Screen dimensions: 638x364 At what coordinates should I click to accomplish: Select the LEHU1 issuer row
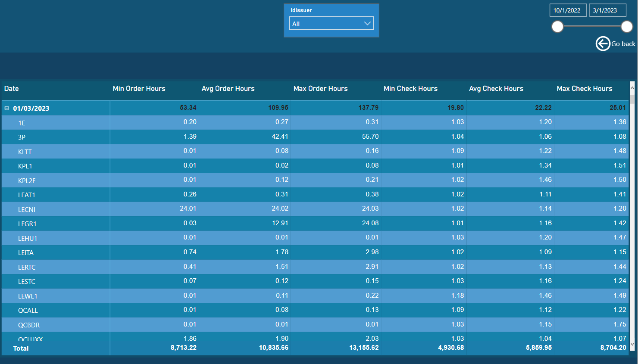[315, 238]
